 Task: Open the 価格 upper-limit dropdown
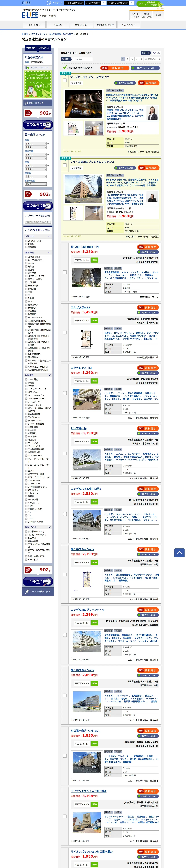point(36,147)
